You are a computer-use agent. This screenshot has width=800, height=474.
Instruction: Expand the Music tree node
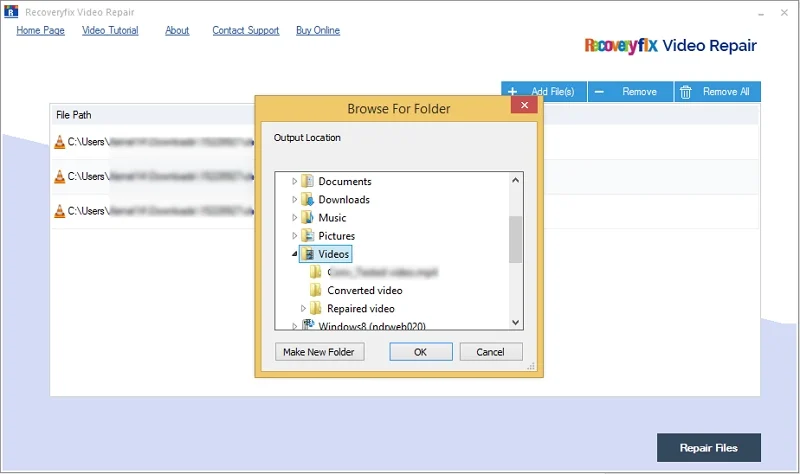294,217
